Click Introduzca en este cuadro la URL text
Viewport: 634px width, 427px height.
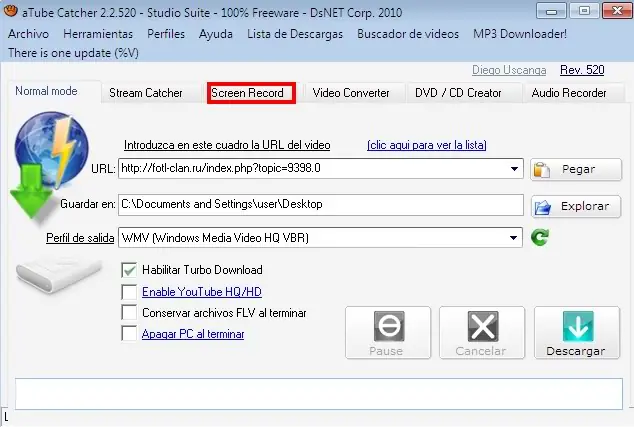click(227, 145)
